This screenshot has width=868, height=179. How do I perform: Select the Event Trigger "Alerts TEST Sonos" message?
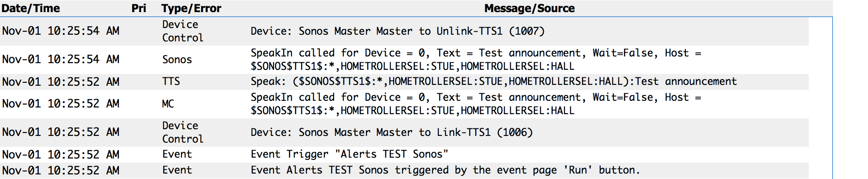click(x=350, y=154)
